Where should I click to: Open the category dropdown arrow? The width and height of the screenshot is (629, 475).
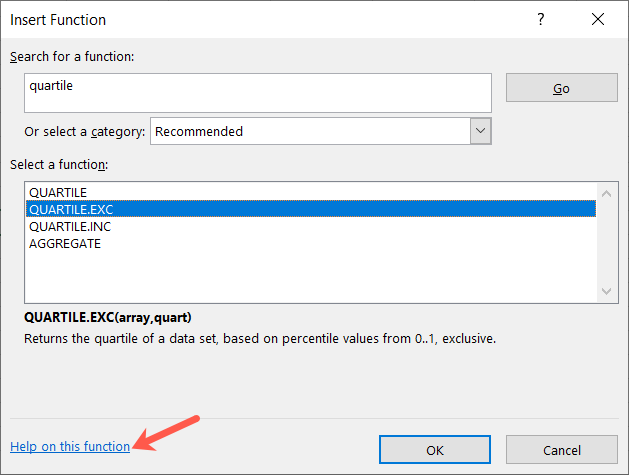click(x=480, y=131)
